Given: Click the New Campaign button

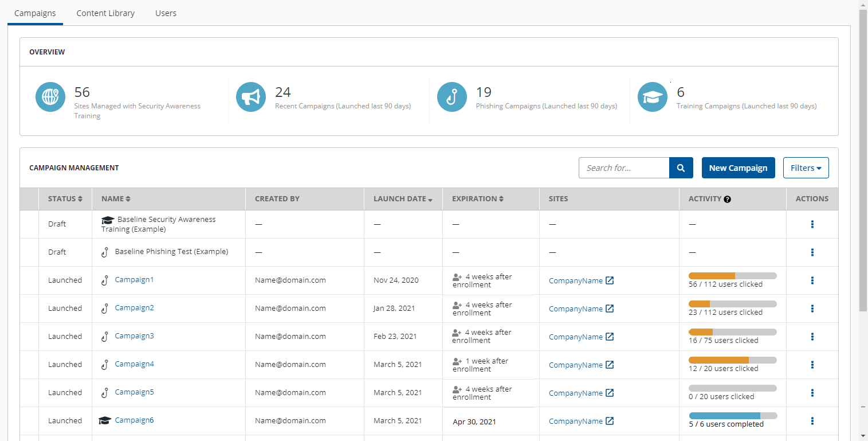Looking at the screenshot, I should 738,168.
